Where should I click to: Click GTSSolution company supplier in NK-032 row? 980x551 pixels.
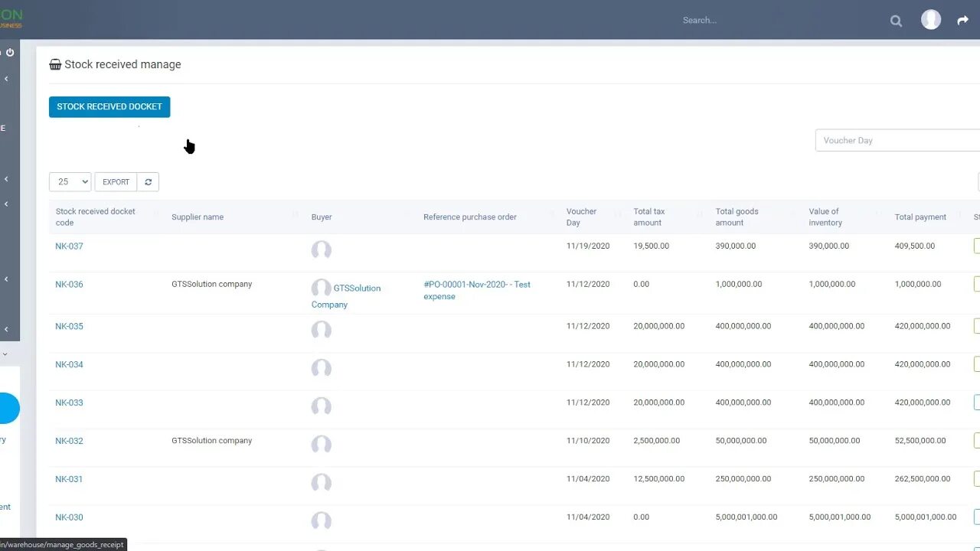[212, 441]
